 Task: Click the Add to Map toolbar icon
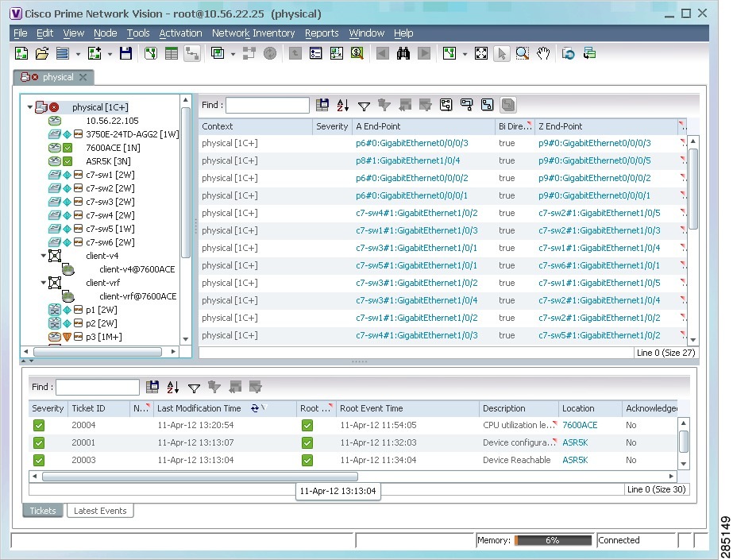click(x=95, y=53)
